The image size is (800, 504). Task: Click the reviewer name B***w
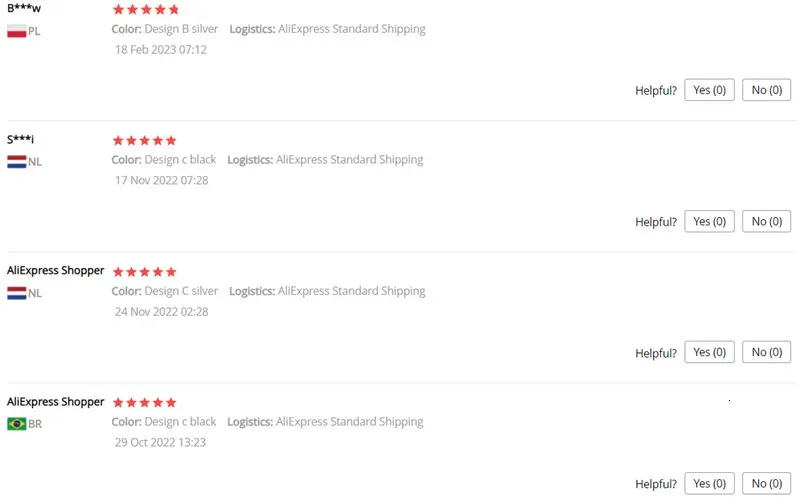pos(24,9)
